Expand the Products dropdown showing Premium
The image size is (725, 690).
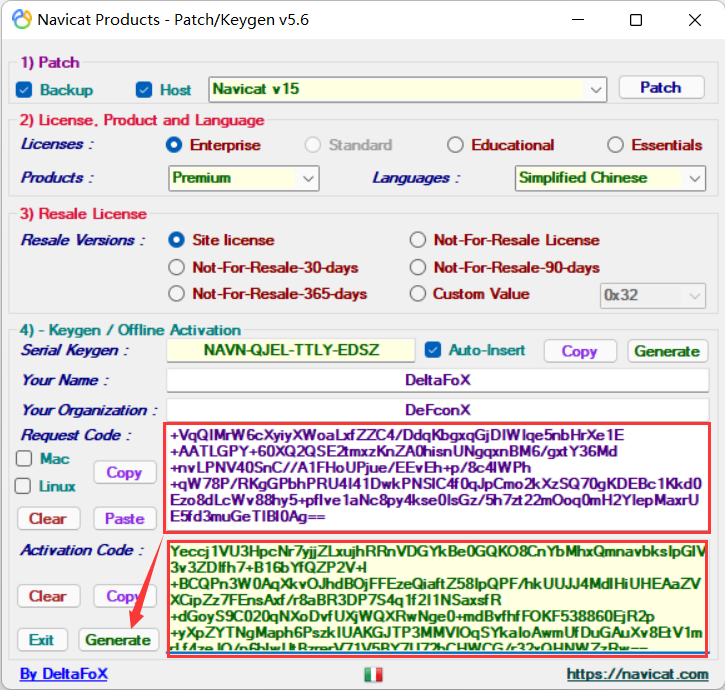pyautogui.click(x=308, y=178)
